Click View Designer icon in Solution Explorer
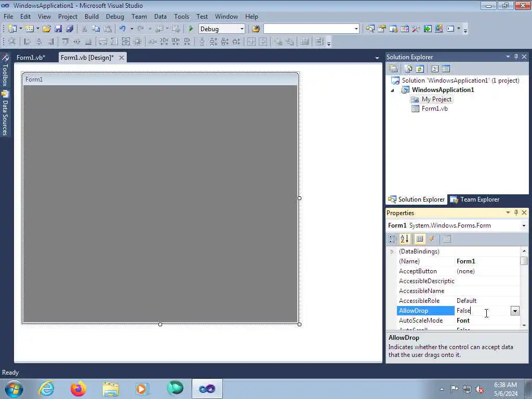 tap(446, 69)
